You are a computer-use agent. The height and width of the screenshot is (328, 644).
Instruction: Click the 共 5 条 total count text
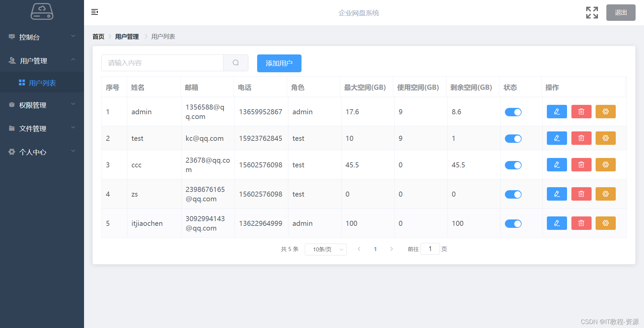(290, 249)
